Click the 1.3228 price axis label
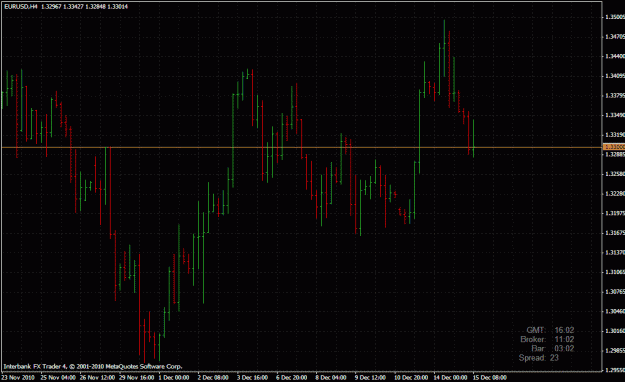The width and height of the screenshot is (625, 382). 615,194
